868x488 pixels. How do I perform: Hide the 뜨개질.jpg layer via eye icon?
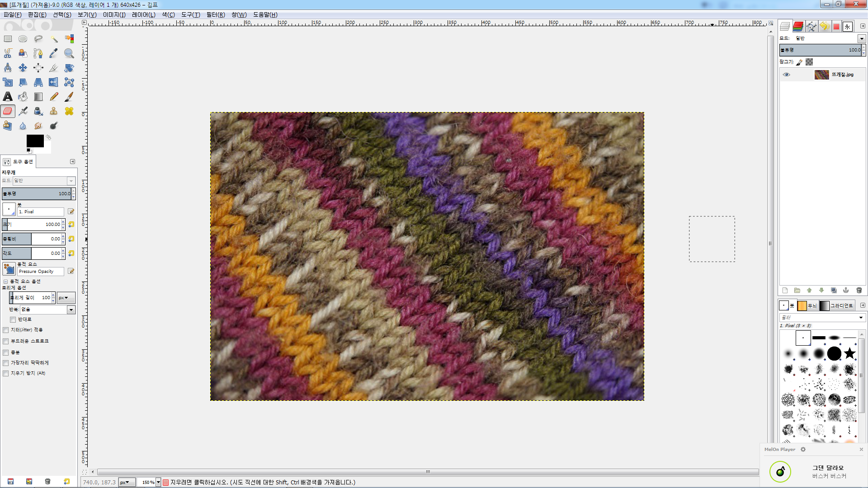(787, 75)
